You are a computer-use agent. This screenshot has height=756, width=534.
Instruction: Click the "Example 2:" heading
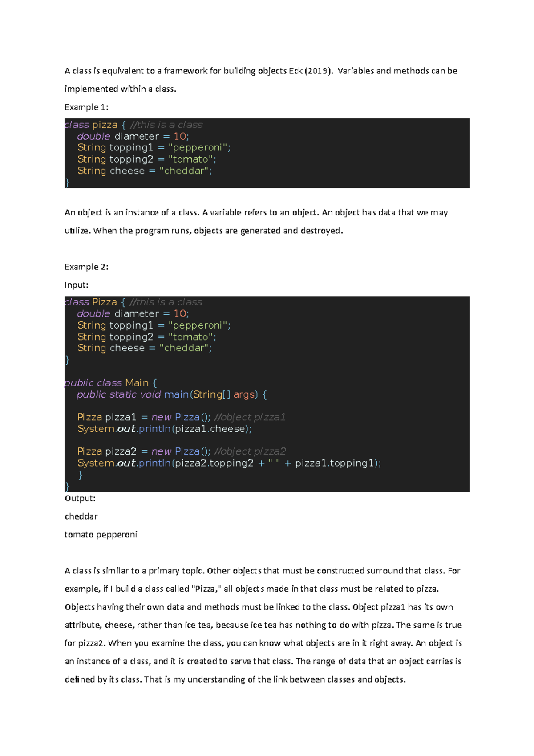[x=86, y=267]
